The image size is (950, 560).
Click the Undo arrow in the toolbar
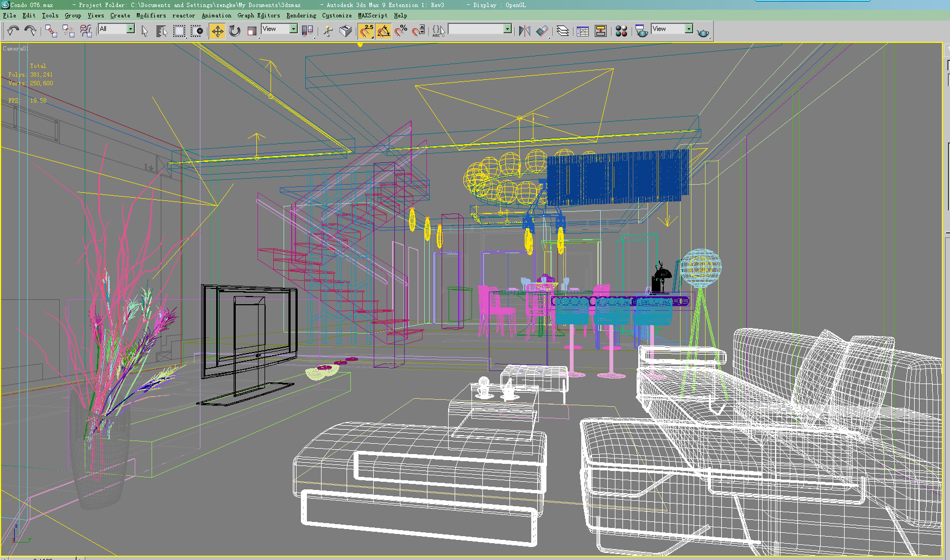click(13, 31)
